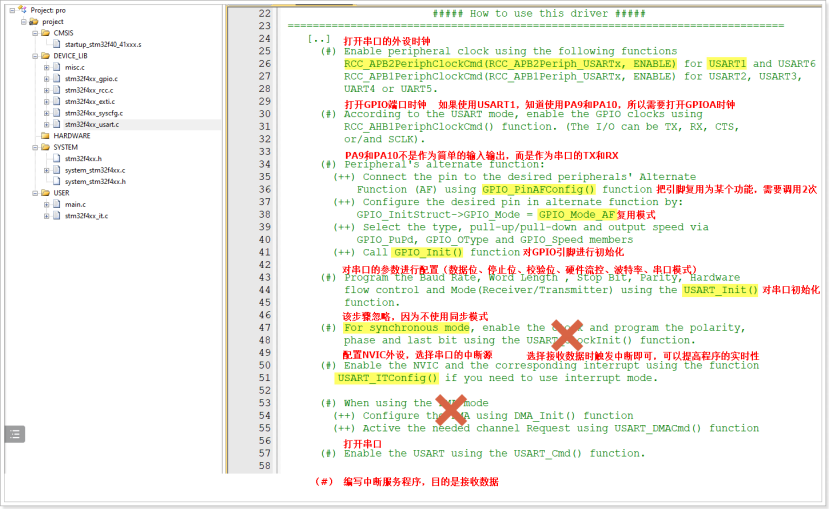Click RCC_AHB1PeriphClockCmd() on line 31

pyautogui.click(x=418, y=126)
